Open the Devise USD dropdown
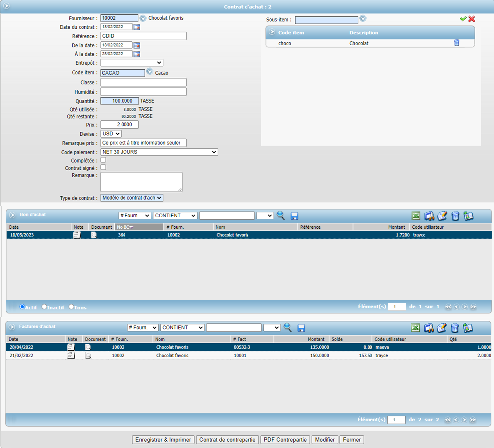Image resolution: width=494 pixels, height=448 pixels. pos(111,134)
